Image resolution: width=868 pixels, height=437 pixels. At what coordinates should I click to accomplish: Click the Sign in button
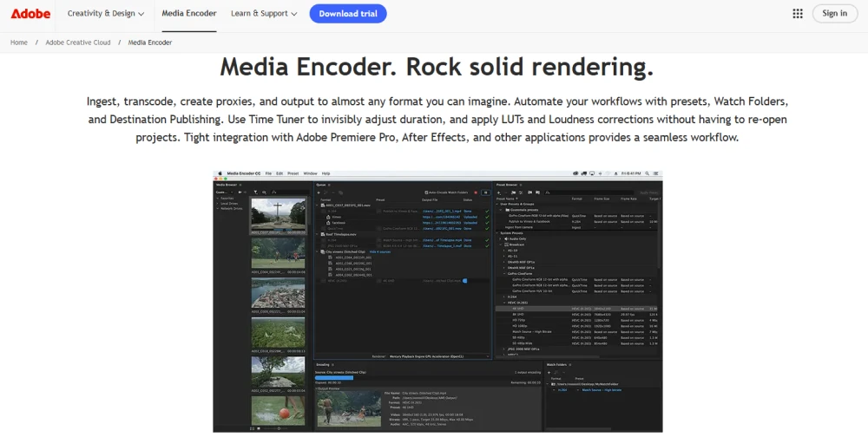tap(835, 13)
